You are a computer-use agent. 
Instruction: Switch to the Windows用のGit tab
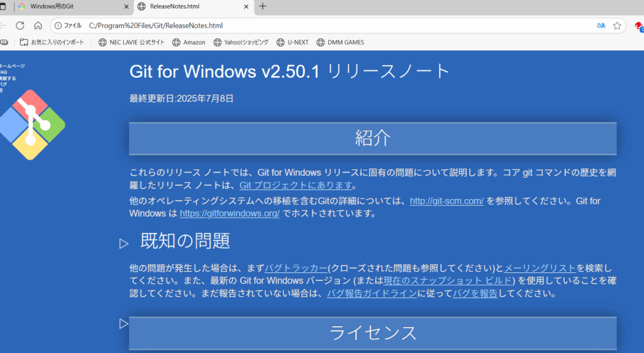point(63,6)
